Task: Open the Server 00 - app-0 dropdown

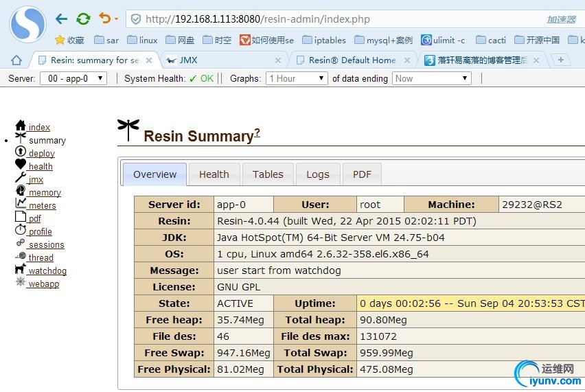Action: (73, 78)
